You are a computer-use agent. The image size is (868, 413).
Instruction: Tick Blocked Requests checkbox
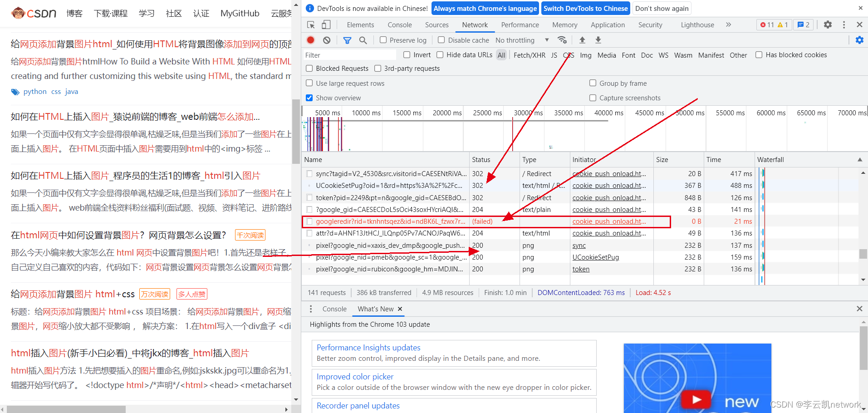pos(309,69)
